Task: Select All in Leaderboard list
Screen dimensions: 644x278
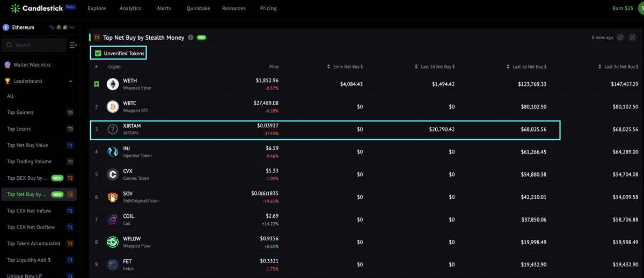Action: (10, 96)
